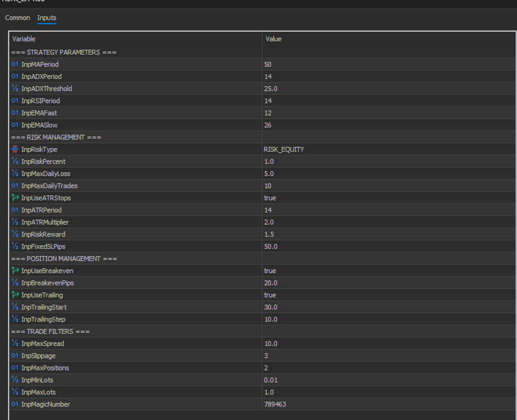Click the double-type icon beside InpMinLots
The height and width of the screenshot is (420, 517).
pos(15,380)
